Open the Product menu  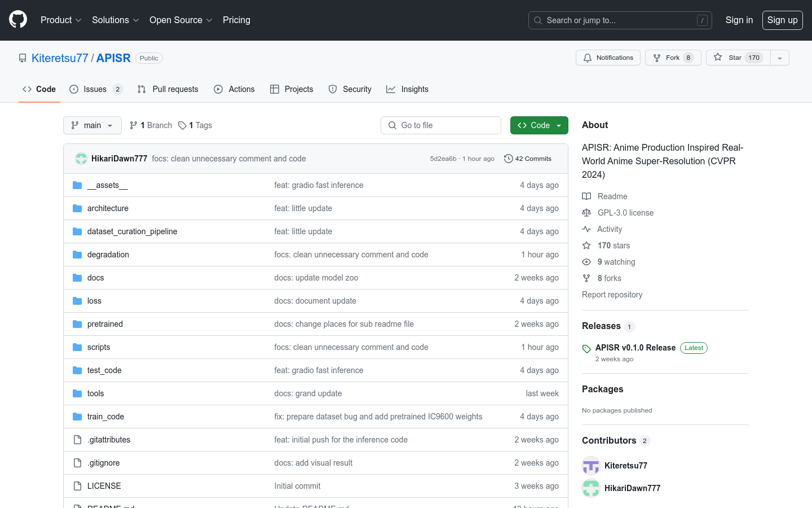pos(61,20)
